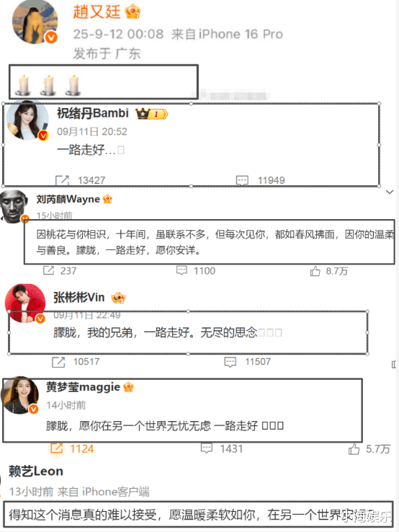Open 刘芮麟Wayne's avatar image

(14, 206)
